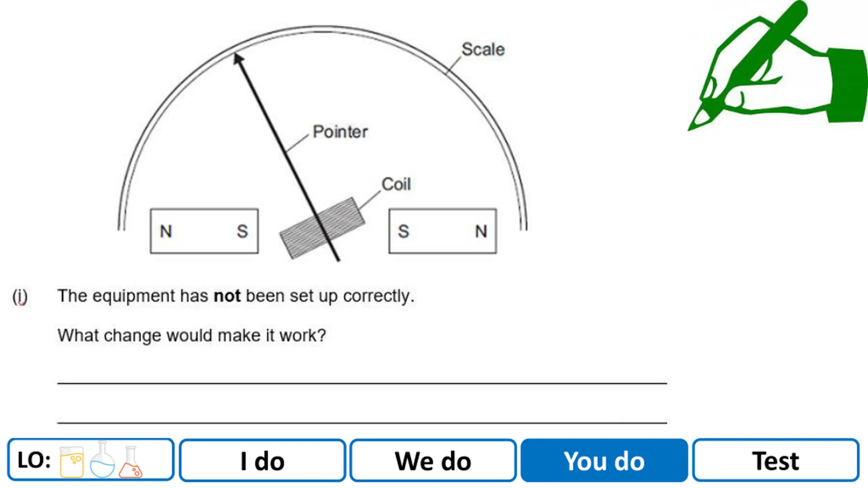Screen dimensions: 868x488
Task: Click the right magnet's N pole
Action: pos(481,231)
